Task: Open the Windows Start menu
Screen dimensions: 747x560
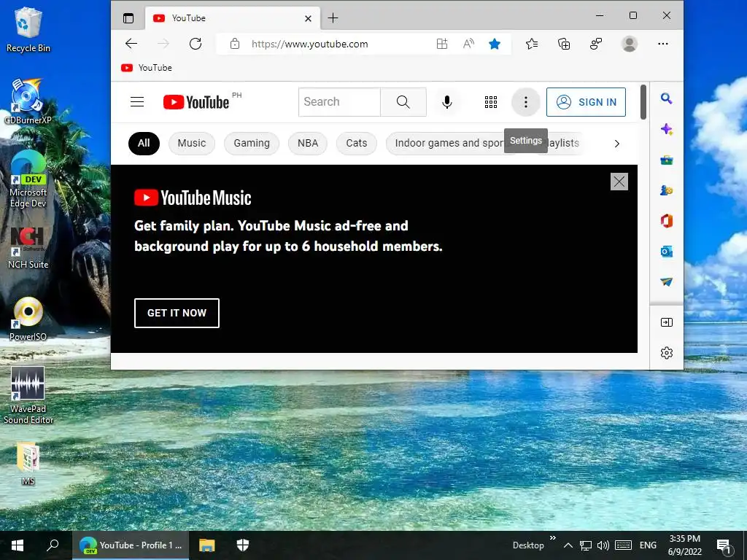Action: 18,545
